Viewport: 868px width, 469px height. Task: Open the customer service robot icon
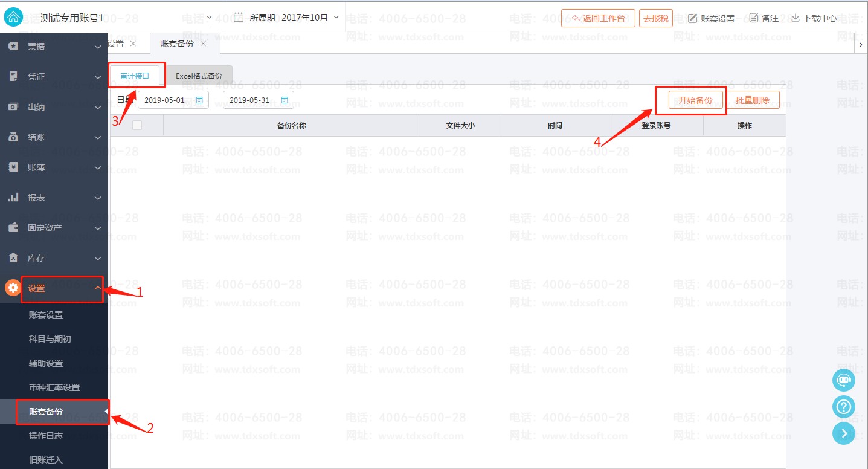[x=843, y=380]
